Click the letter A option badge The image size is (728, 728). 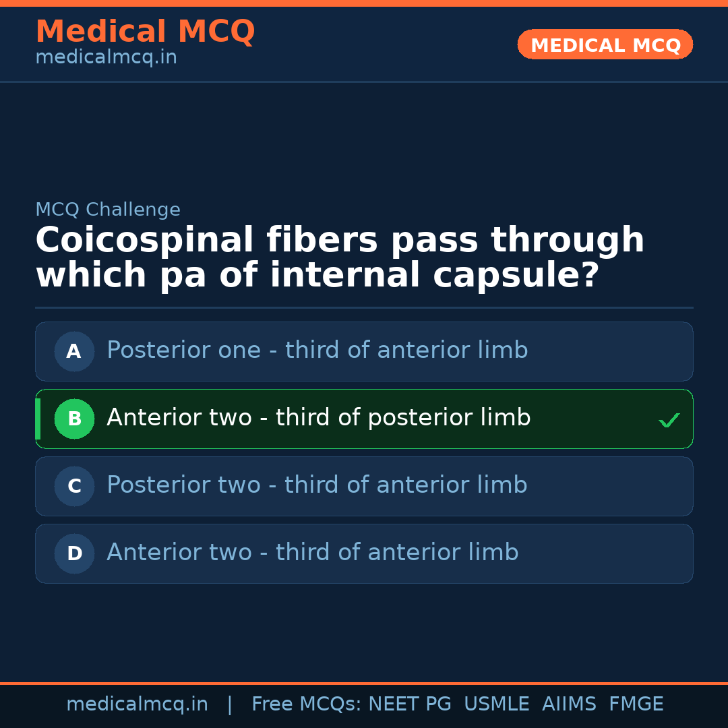[x=74, y=351]
